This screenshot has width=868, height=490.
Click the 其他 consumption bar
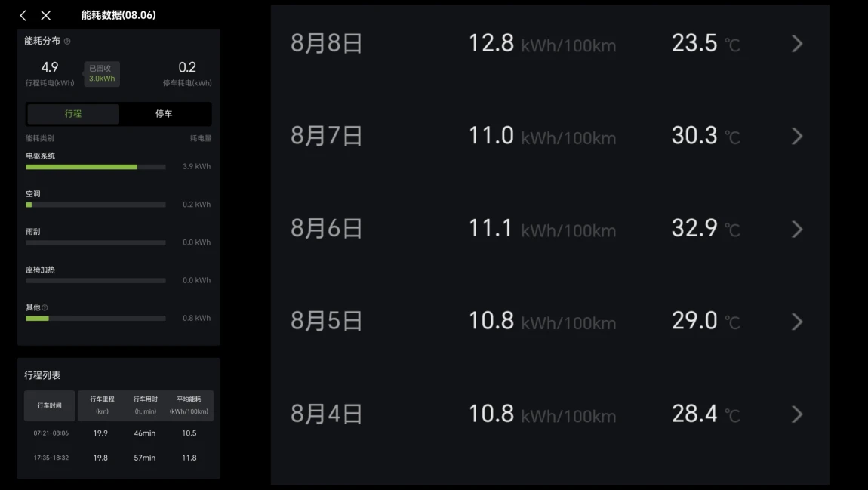(x=96, y=319)
